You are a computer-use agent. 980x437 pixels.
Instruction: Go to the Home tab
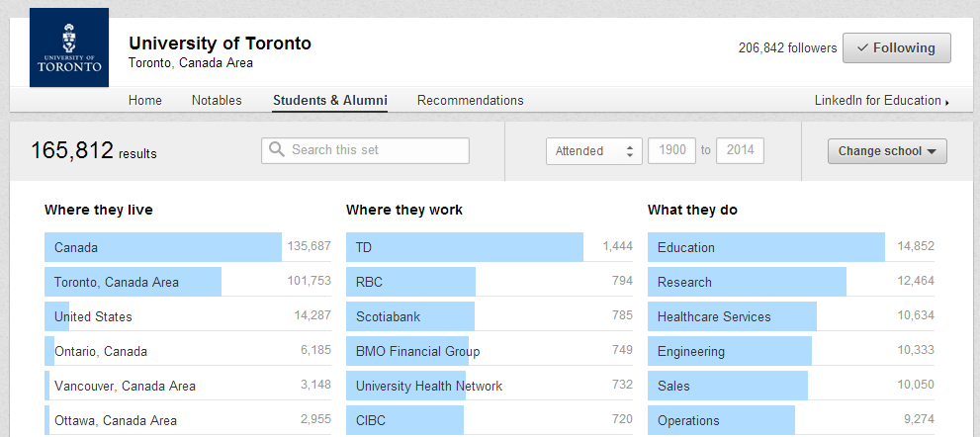[x=145, y=101]
